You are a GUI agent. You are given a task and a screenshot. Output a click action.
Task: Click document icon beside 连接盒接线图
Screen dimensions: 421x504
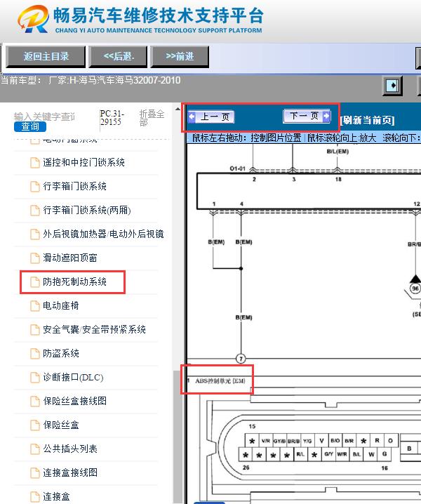[x=34, y=473]
